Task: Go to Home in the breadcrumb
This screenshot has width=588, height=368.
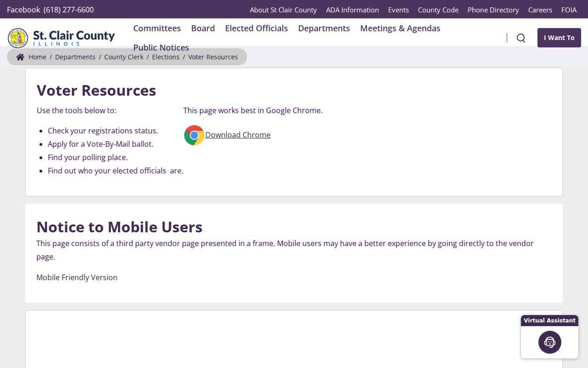Action: 37,57
